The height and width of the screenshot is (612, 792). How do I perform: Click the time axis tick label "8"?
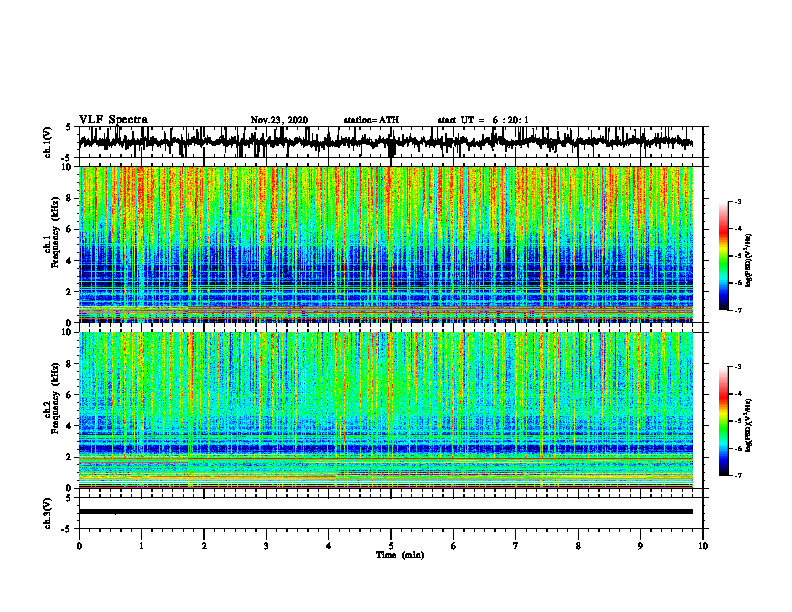pos(578,546)
